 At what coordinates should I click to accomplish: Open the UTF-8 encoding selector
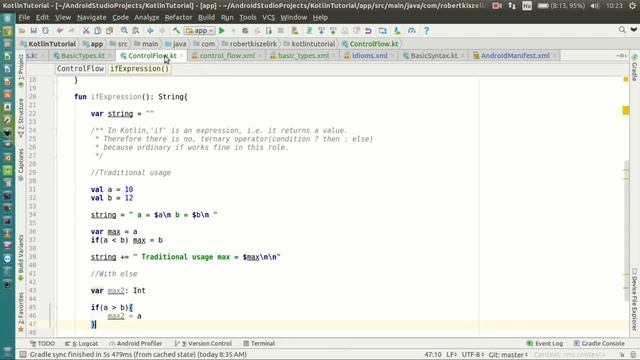473,355
